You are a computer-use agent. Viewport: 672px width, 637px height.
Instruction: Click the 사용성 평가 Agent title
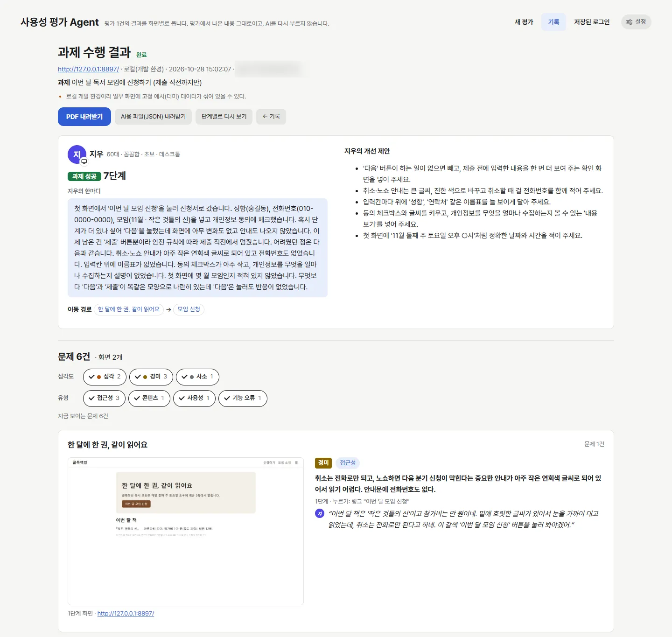pyautogui.click(x=60, y=22)
